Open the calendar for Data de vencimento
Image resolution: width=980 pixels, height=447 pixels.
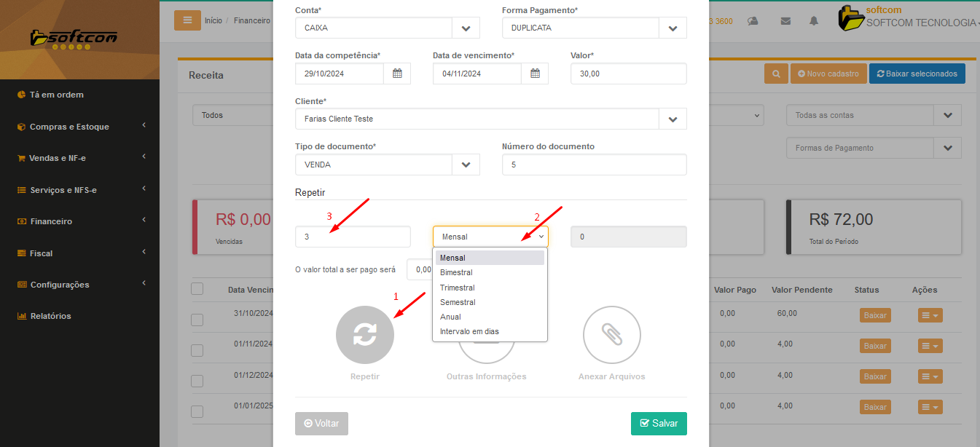(535, 74)
